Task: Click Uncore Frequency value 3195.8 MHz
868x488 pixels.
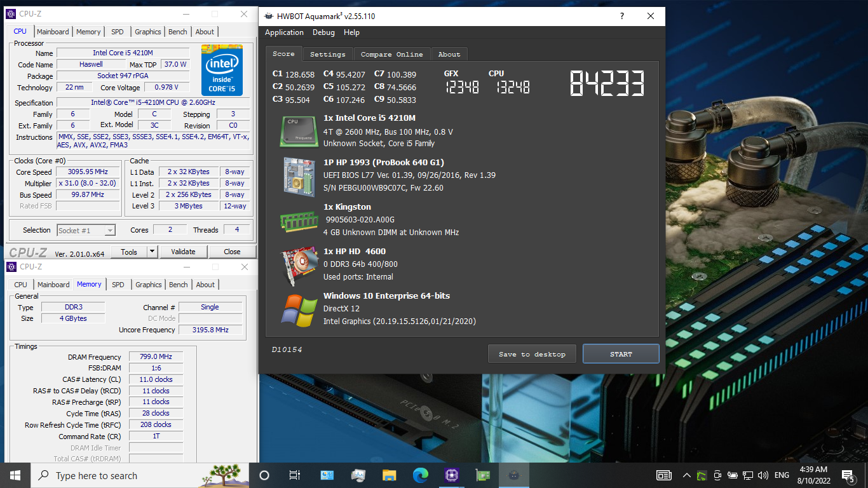Action: (210, 330)
